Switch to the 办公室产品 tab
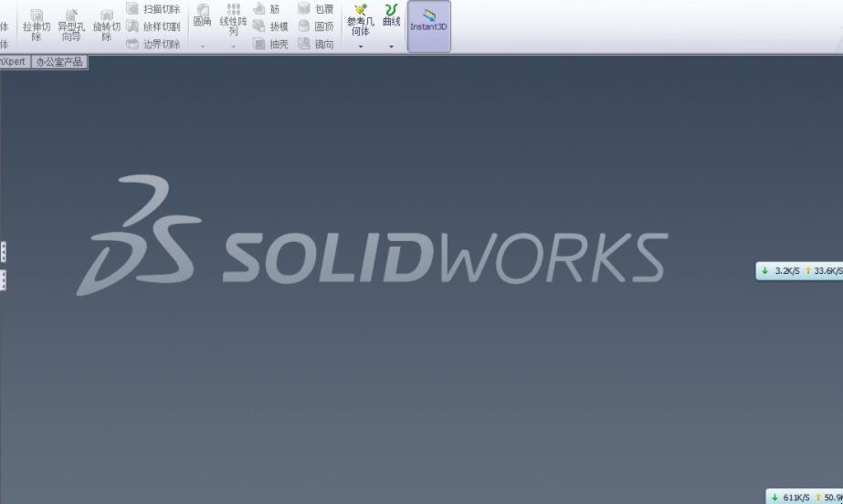 click(x=59, y=62)
